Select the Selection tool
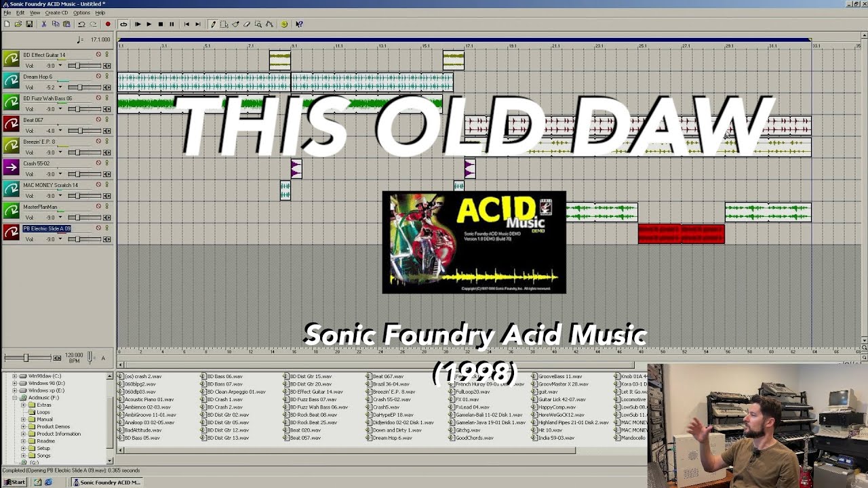 click(224, 24)
